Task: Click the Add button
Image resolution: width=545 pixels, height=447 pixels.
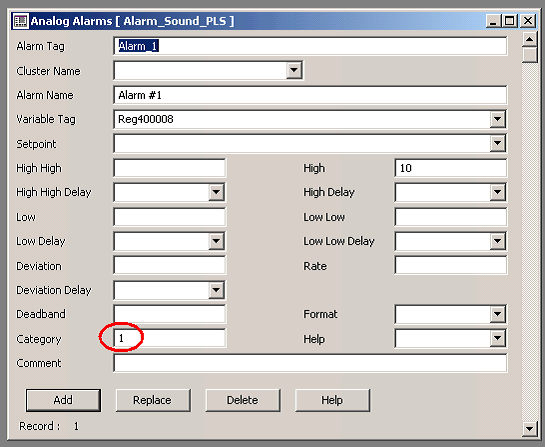Action: (x=63, y=400)
